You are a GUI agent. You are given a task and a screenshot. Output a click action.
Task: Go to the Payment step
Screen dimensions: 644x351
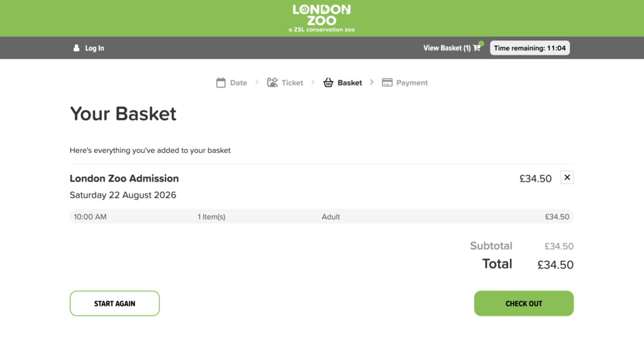tap(412, 82)
